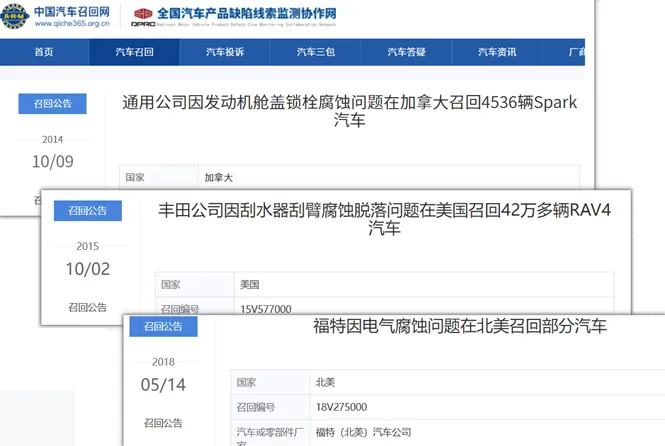665x446 pixels.
Task: Open the Toyota RAV4 wiper recall headline
Action: pos(383,219)
